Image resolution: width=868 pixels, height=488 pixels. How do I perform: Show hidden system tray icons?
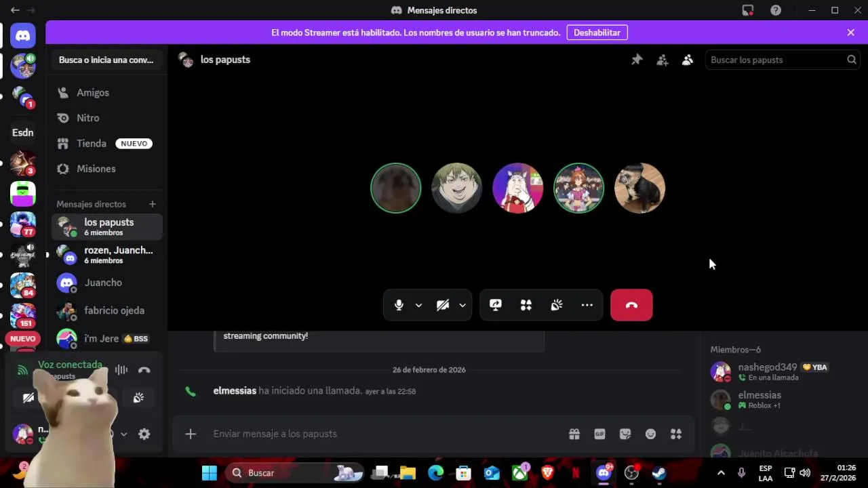tap(721, 473)
